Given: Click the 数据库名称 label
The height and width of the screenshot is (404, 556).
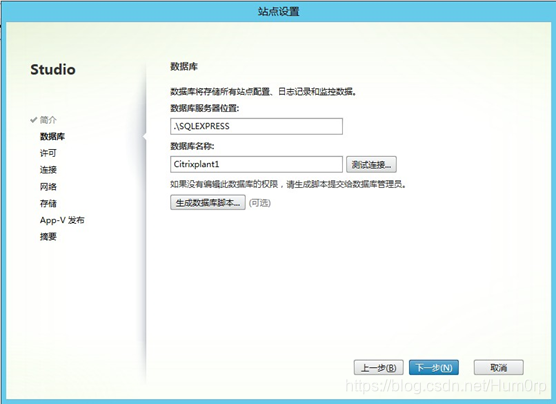Looking at the screenshot, I should (x=192, y=146).
